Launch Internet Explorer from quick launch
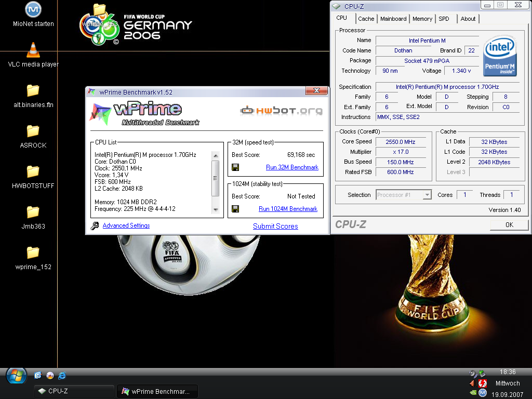The image size is (532, 399). coord(62,375)
